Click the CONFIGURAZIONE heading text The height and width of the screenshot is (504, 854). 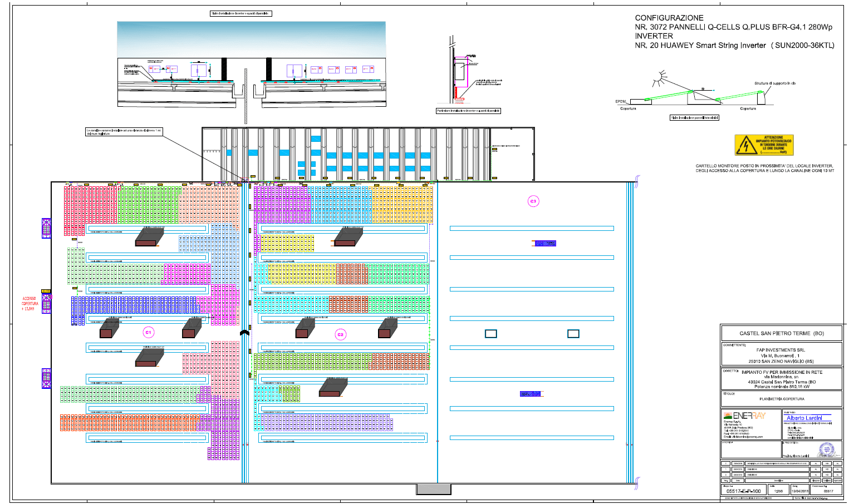pyautogui.click(x=669, y=18)
